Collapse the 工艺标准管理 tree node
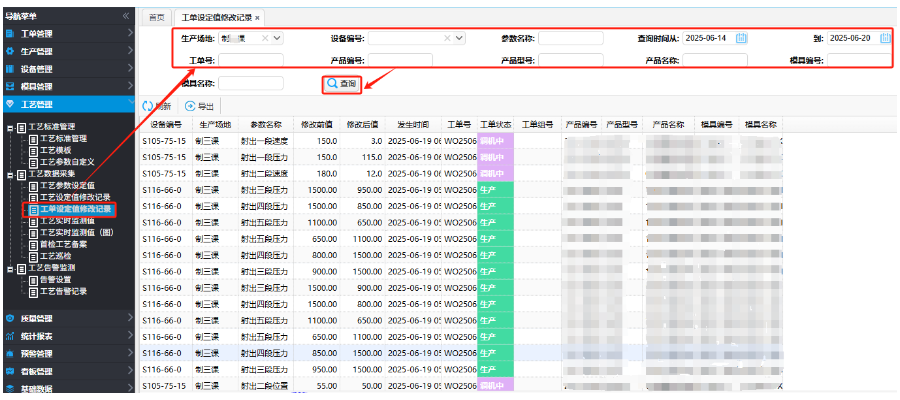 [x=10, y=127]
